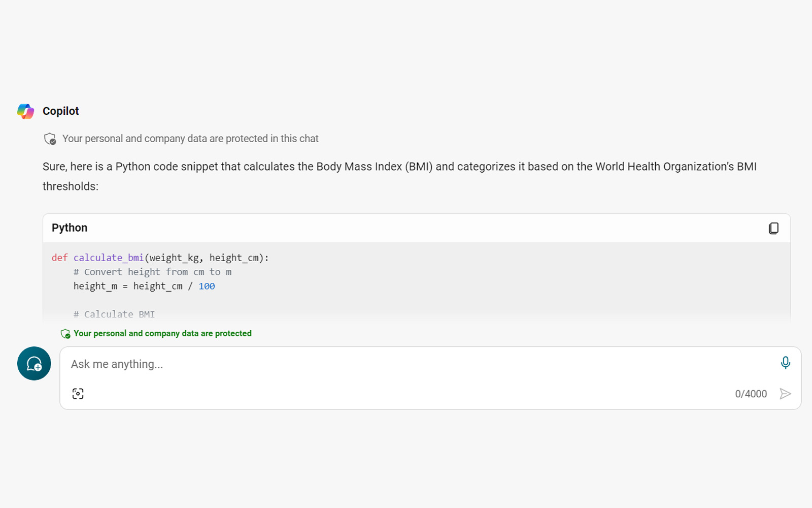Click the word 'thresholds:' in the response
The width and height of the screenshot is (812, 508).
click(x=71, y=186)
